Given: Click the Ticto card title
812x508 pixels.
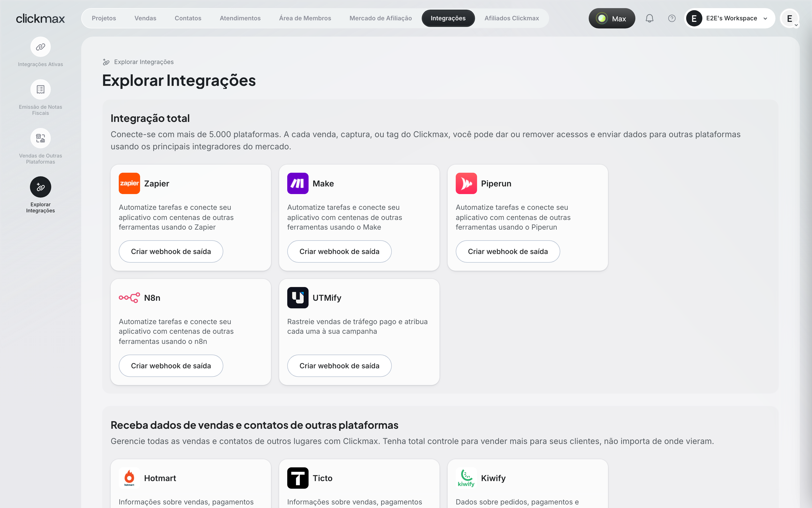Looking at the screenshot, I should 323,479.
